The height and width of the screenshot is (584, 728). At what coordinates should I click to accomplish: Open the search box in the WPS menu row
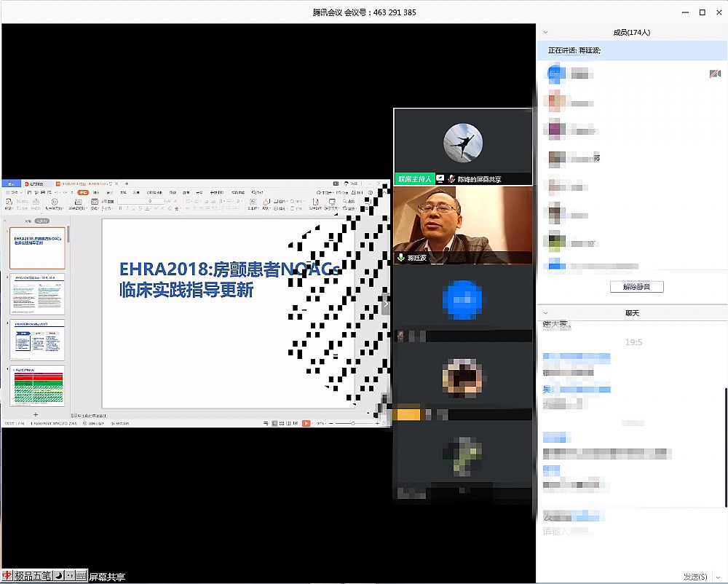(x=257, y=192)
